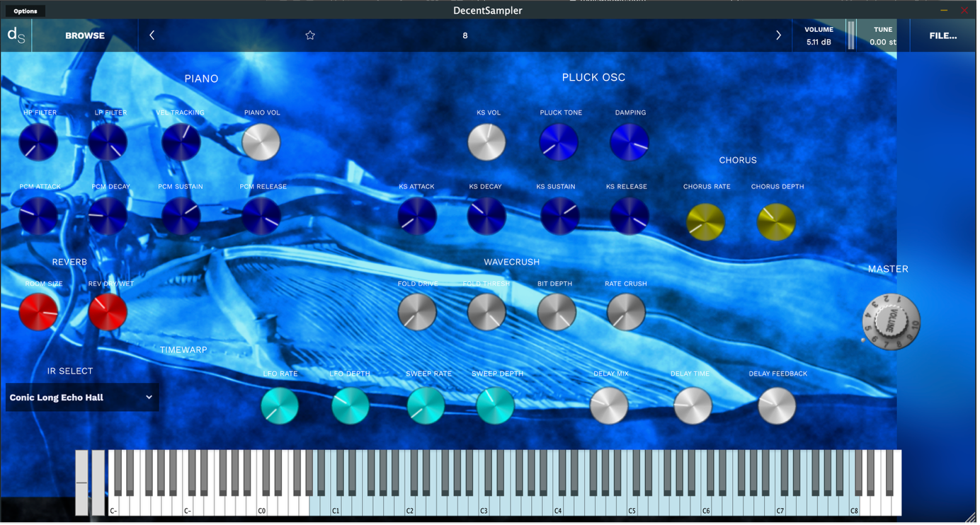The width and height of the screenshot is (980, 525).
Task: Click the red ROOM SIZE knob
Action: point(39,312)
